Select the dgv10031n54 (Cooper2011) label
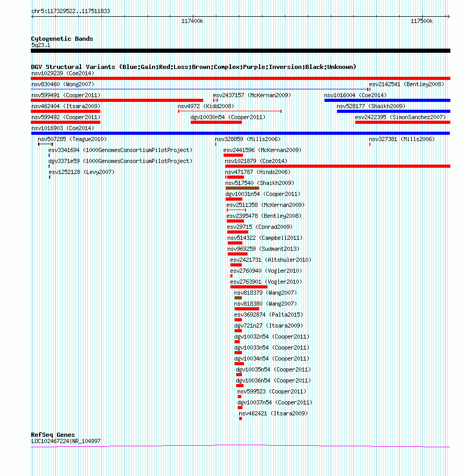The image size is (465, 476). [x=263, y=194]
